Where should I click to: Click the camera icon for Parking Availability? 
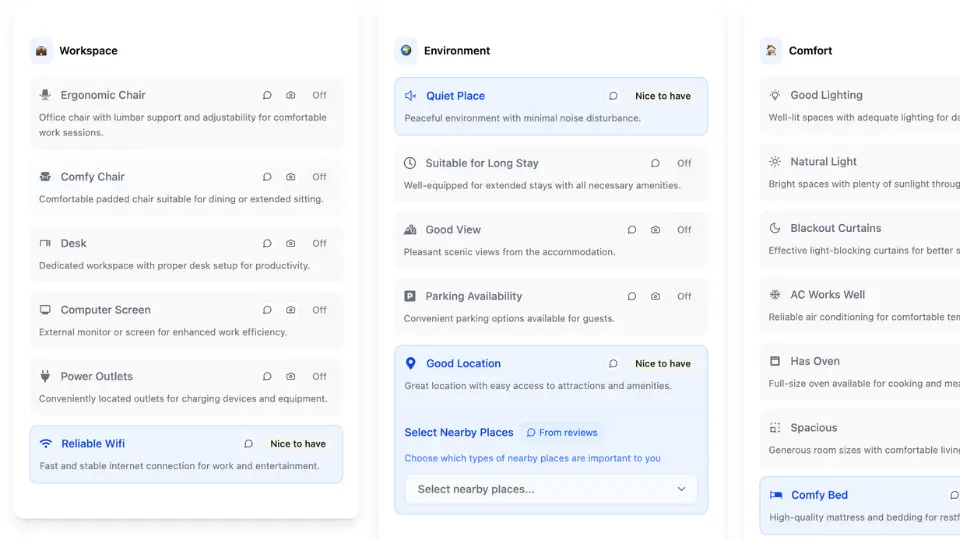click(655, 296)
